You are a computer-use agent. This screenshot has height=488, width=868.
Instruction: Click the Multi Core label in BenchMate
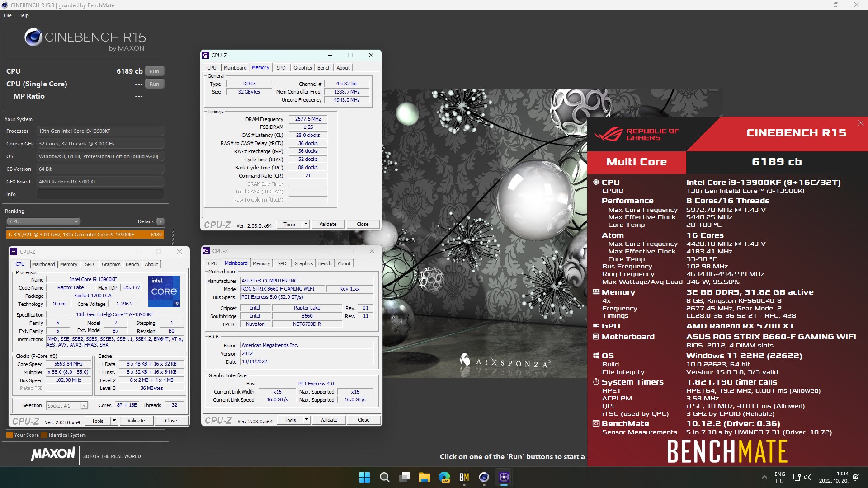pyautogui.click(x=637, y=162)
